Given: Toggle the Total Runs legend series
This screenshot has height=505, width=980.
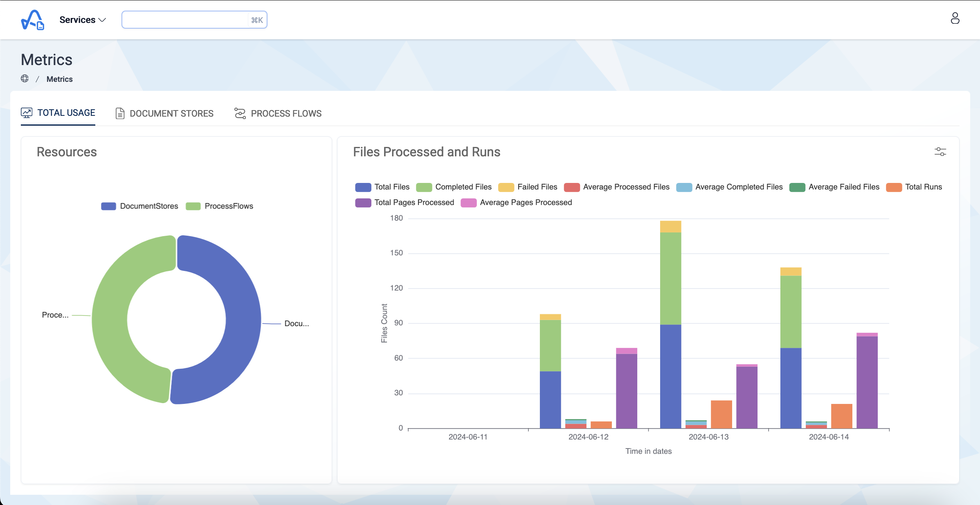Looking at the screenshot, I should (914, 187).
